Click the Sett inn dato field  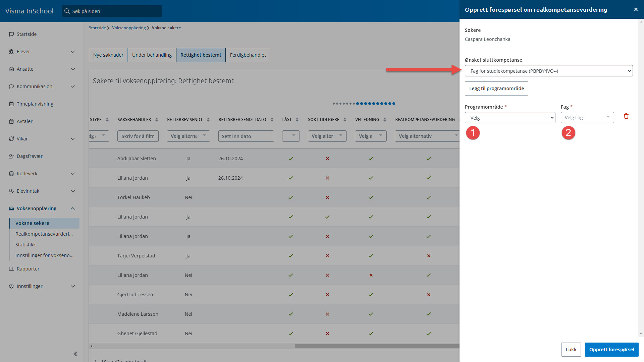246,136
